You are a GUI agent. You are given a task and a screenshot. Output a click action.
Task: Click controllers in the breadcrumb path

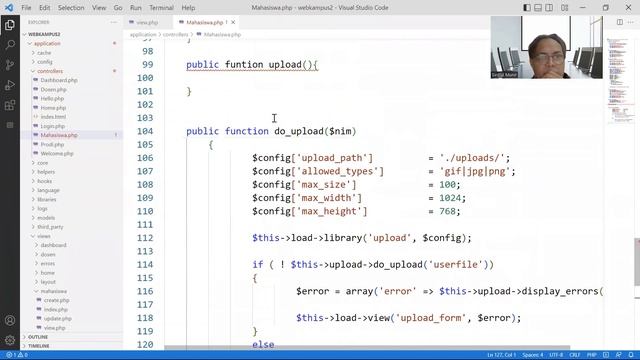(x=176, y=35)
